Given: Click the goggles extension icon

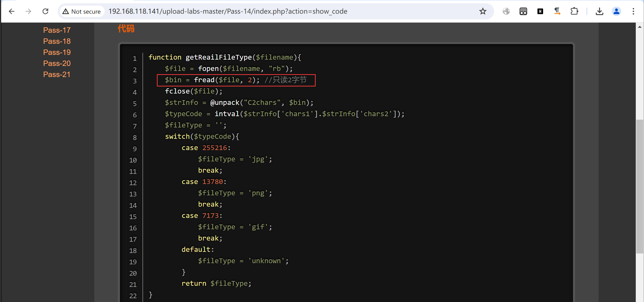Looking at the screenshot, I should pyautogui.click(x=523, y=11).
